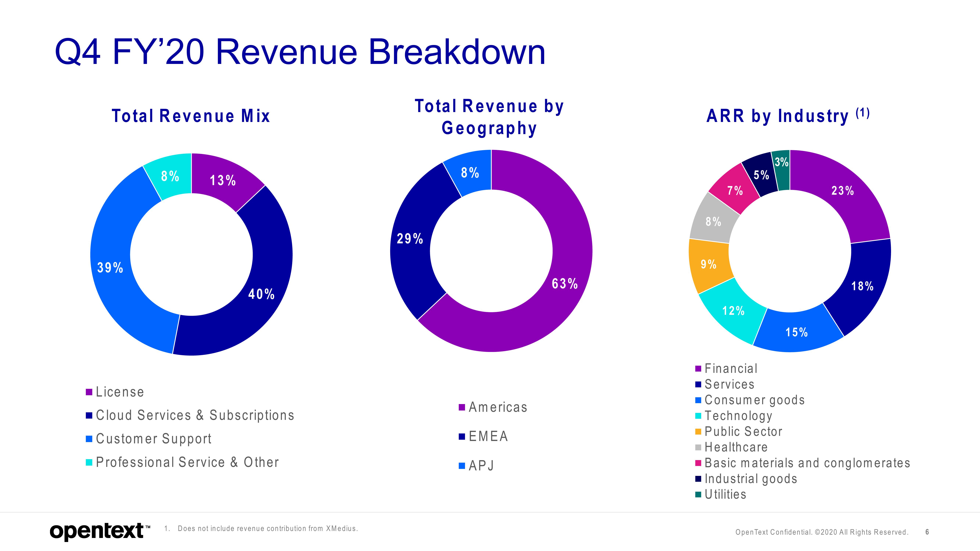980x551 pixels.
Task: Click the Industrial goods legend swatch
Action: point(698,479)
